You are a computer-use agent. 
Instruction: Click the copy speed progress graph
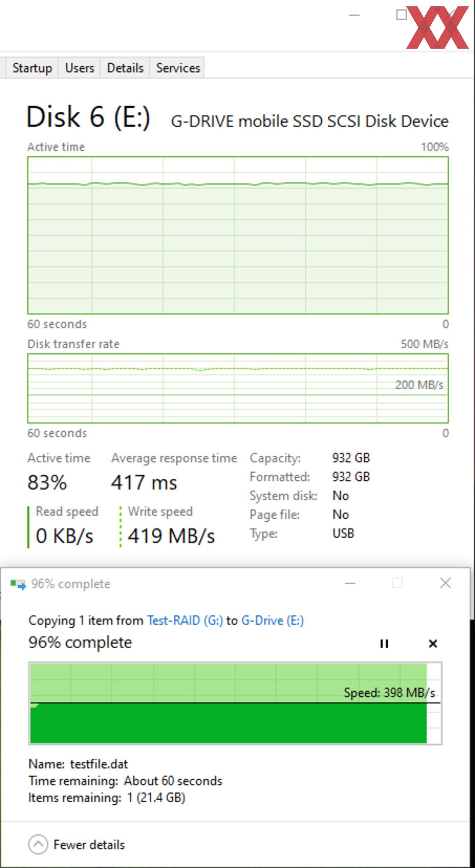click(x=235, y=703)
